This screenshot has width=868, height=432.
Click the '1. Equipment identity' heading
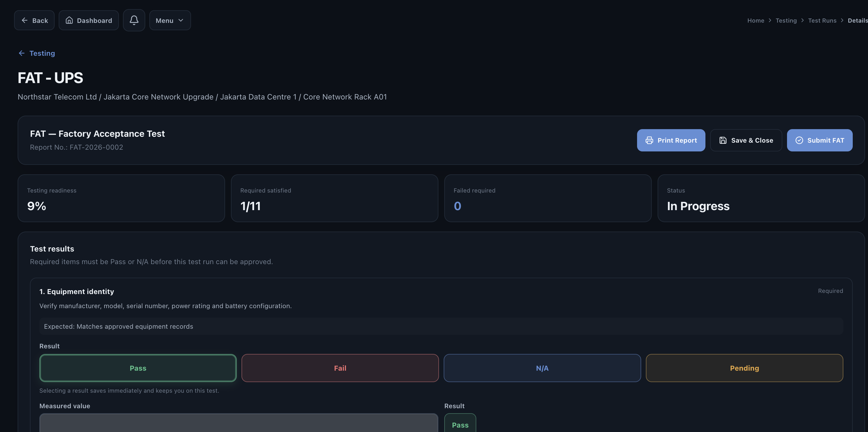tap(77, 291)
